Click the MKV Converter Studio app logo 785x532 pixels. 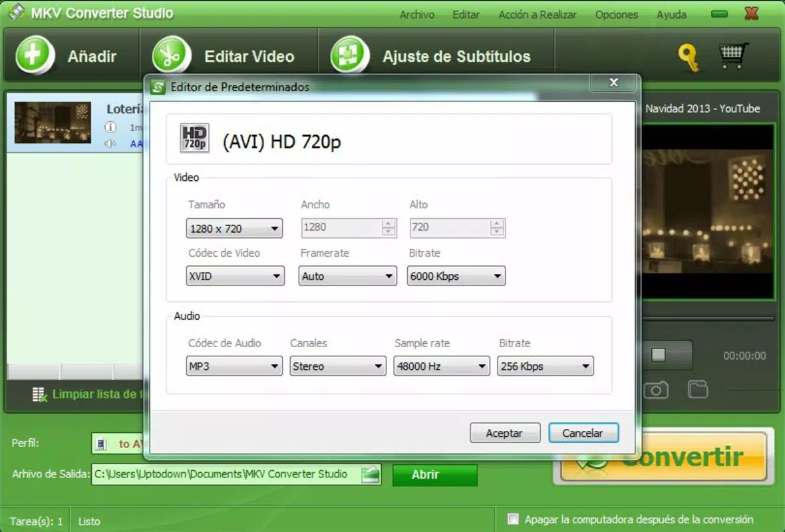click(x=16, y=12)
